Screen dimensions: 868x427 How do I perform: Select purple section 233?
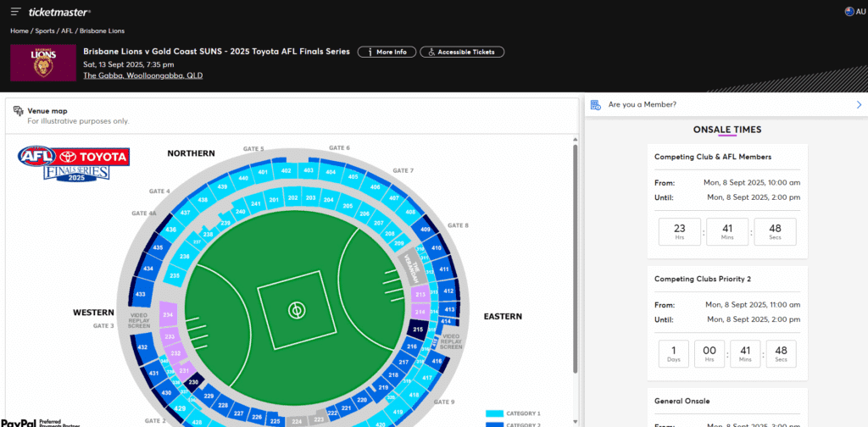coord(170,336)
